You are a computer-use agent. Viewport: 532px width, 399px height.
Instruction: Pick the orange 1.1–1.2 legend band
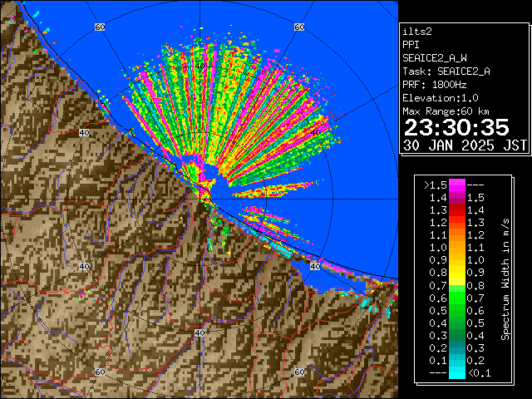tap(457, 234)
